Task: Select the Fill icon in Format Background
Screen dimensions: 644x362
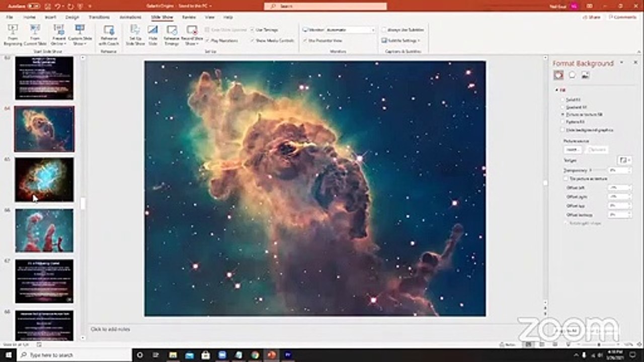Action: click(558, 75)
